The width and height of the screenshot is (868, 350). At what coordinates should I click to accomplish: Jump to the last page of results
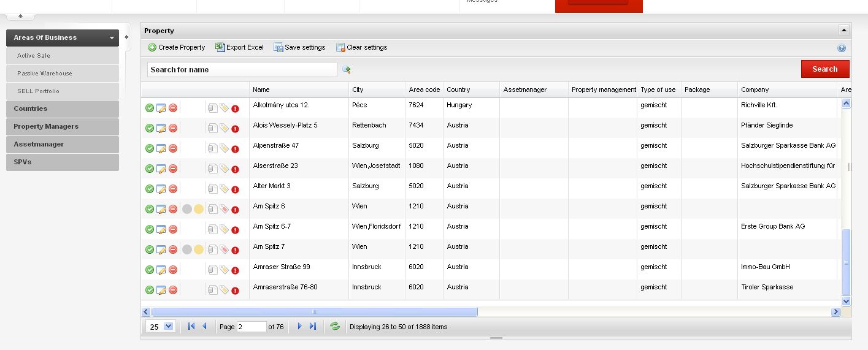(x=313, y=327)
